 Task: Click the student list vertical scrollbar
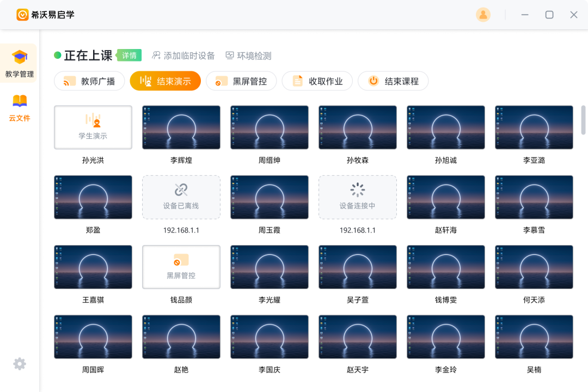(583, 120)
